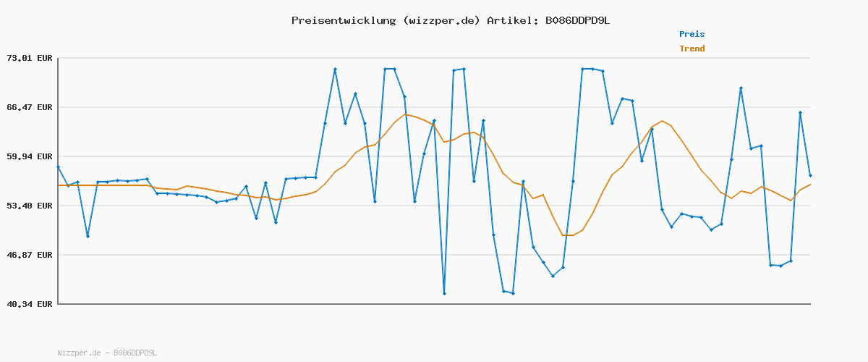Click the 59.94 EUR axis label
Image resolution: width=868 pixels, height=362 pixels.
[x=30, y=156]
